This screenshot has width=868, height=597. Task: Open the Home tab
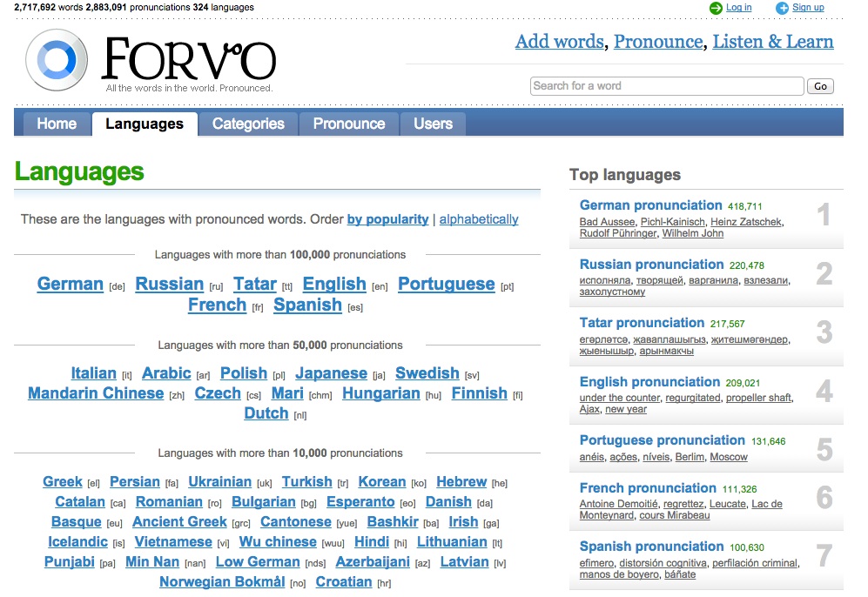pos(57,124)
